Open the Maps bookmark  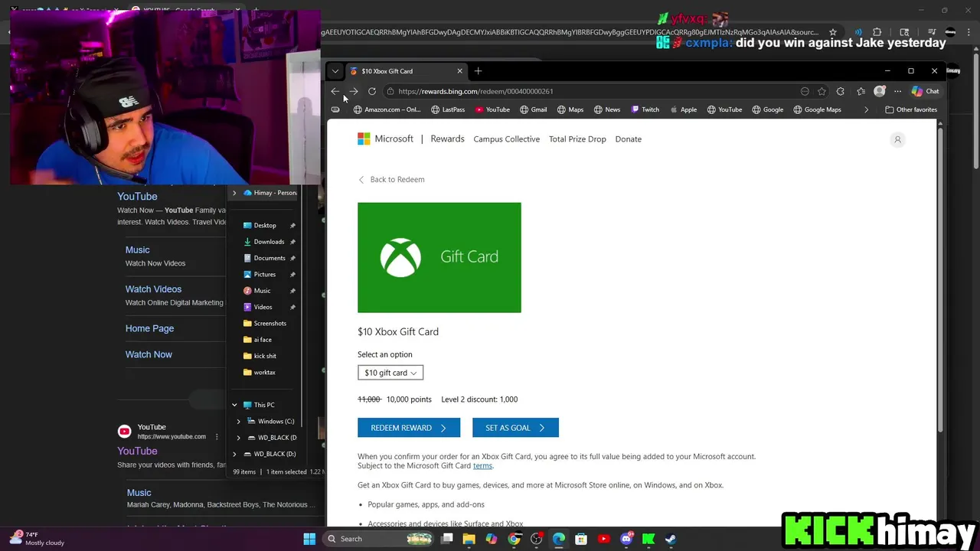pyautogui.click(x=570, y=109)
